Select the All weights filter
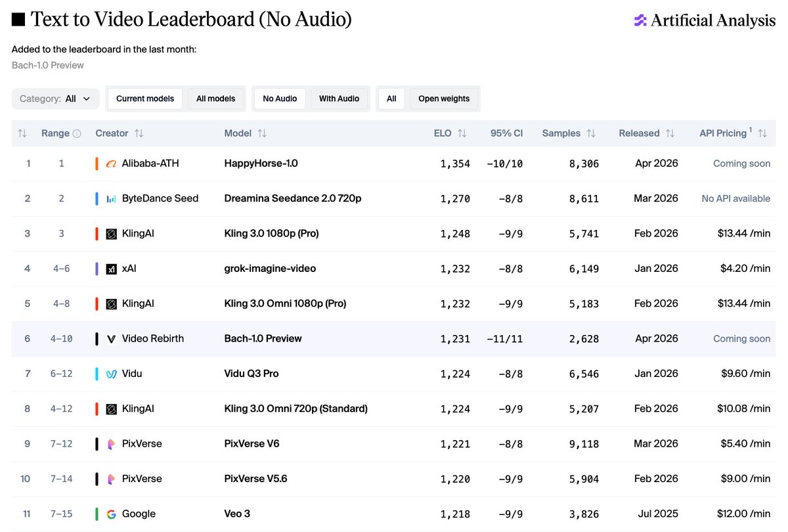The width and height of the screenshot is (788, 532). (391, 99)
